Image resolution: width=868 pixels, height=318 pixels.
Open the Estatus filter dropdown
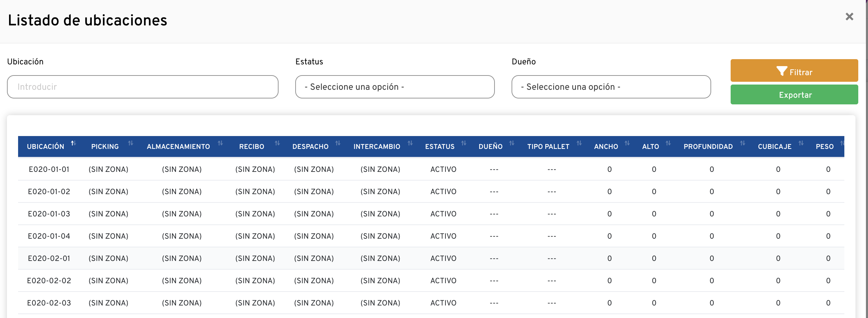pyautogui.click(x=395, y=87)
